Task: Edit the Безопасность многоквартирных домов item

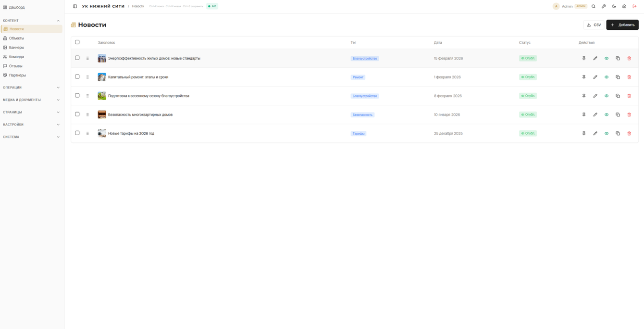Action: 595,114
